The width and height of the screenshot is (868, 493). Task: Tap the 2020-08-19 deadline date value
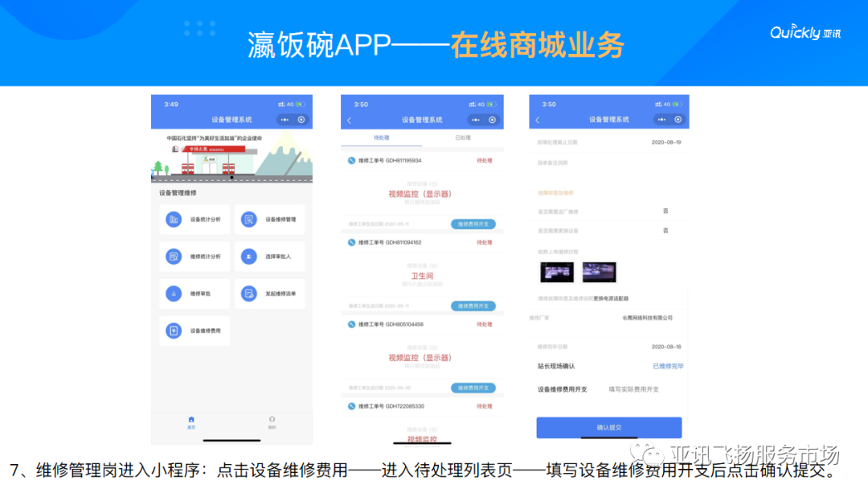click(x=666, y=142)
